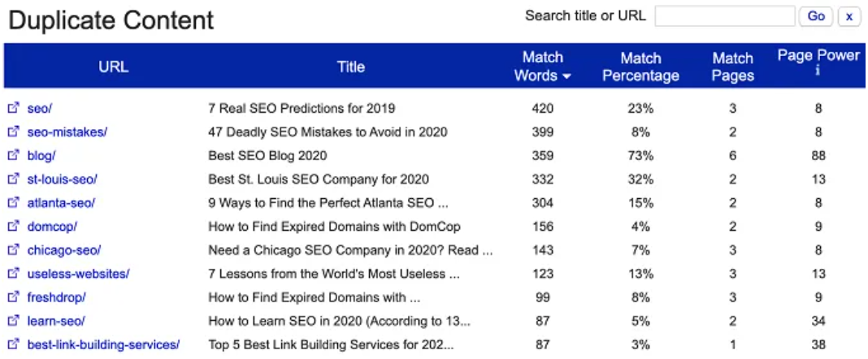Open the freshdrop/ URL link
The height and width of the screenshot is (359, 868).
coord(56,297)
